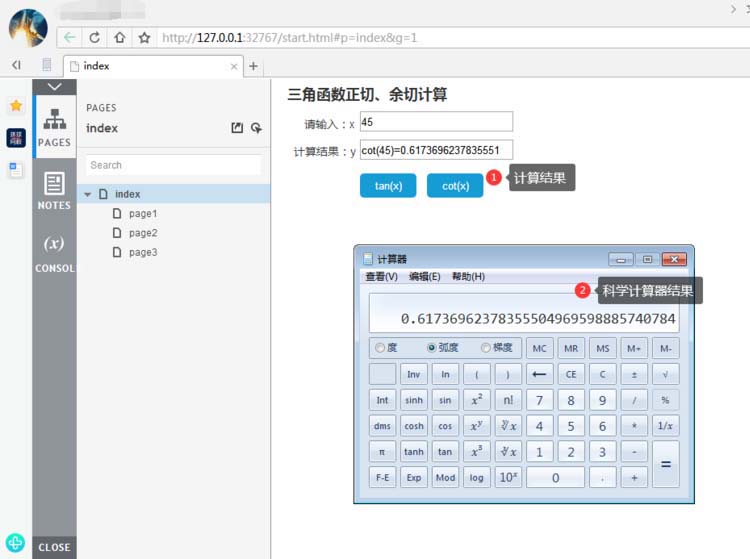
Task: Click the chevron above PAGES panel
Action: pyautogui.click(x=55, y=87)
